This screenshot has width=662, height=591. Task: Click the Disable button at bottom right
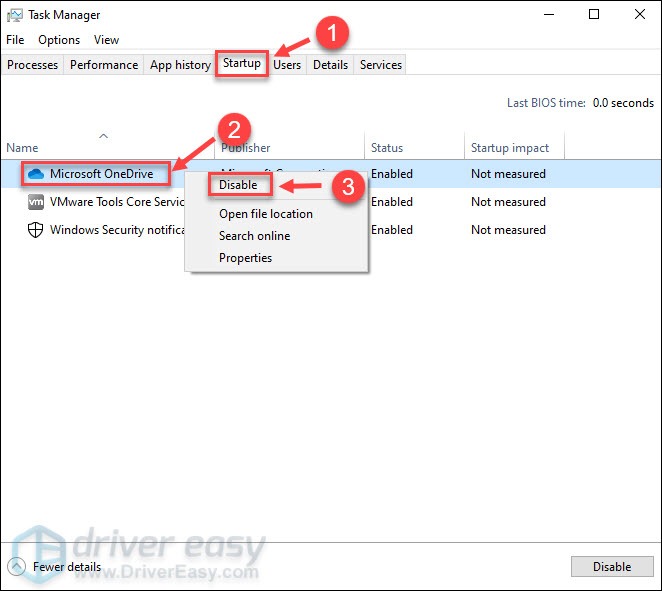[612, 567]
